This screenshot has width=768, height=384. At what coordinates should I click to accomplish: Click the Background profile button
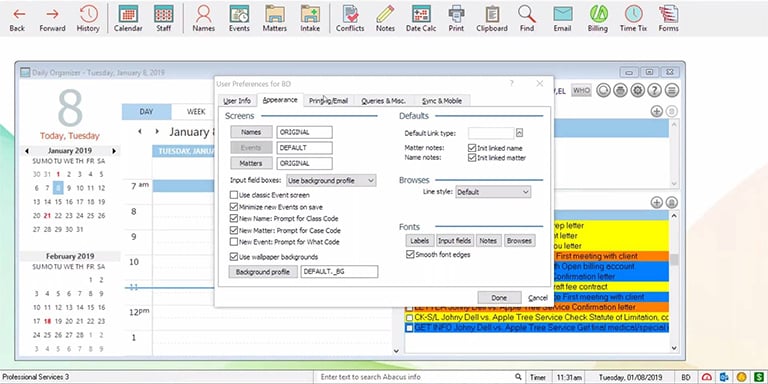click(x=263, y=272)
